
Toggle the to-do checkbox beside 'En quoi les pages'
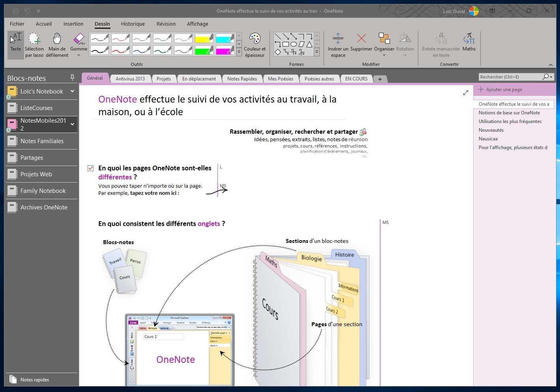[x=90, y=168]
